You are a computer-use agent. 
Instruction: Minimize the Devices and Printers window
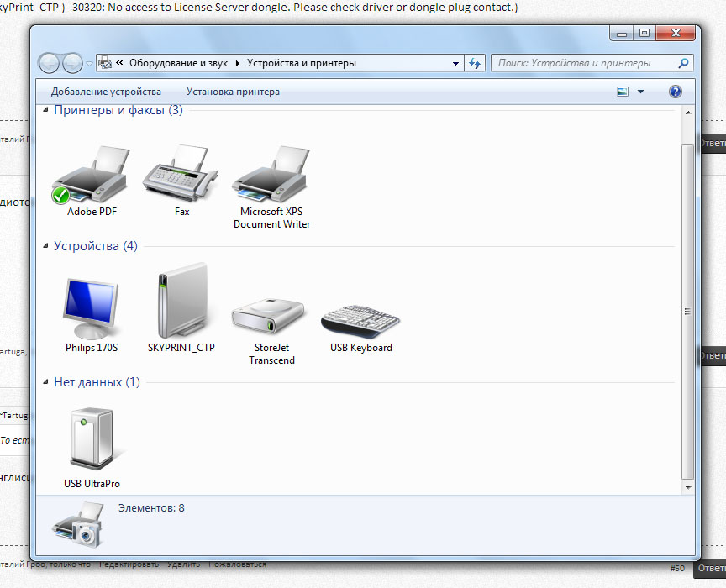pos(621,34)
